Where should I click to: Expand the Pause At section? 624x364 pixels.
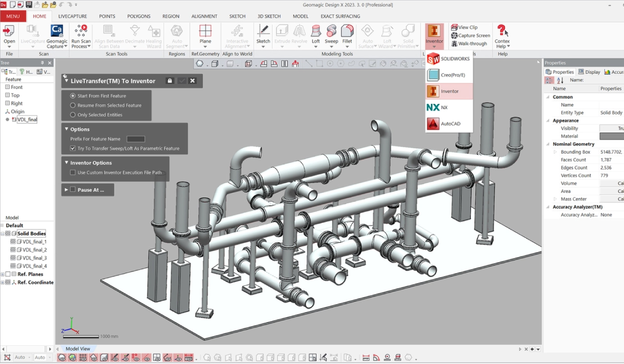pos(66,190)
